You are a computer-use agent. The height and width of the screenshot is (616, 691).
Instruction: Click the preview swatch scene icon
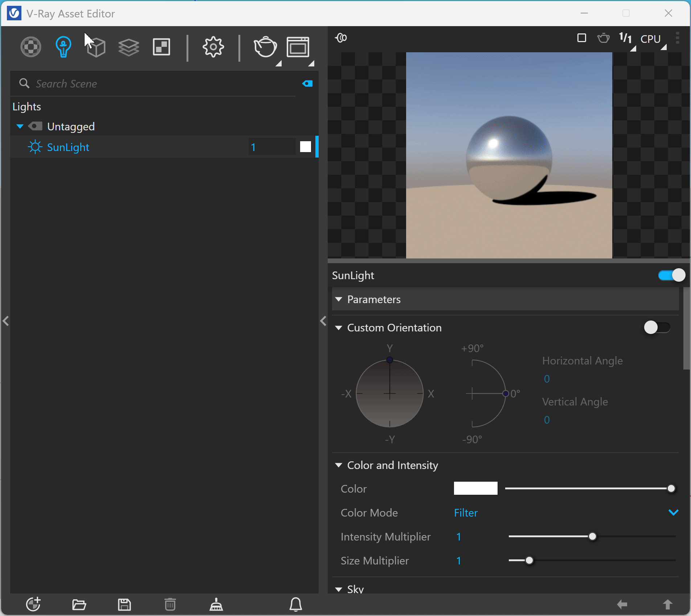click(341, 38)
